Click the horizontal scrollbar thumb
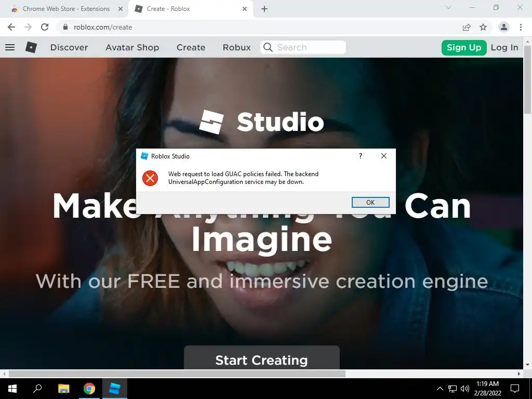Image resolution: width=532 pixels, height=399 pixels. pos(177,374)
